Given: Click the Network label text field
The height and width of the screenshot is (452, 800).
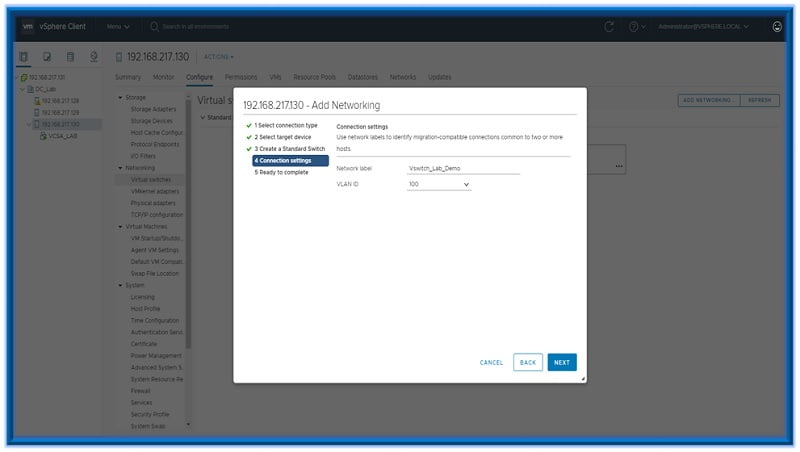Looking at the screenshot, I should point(463,168).
